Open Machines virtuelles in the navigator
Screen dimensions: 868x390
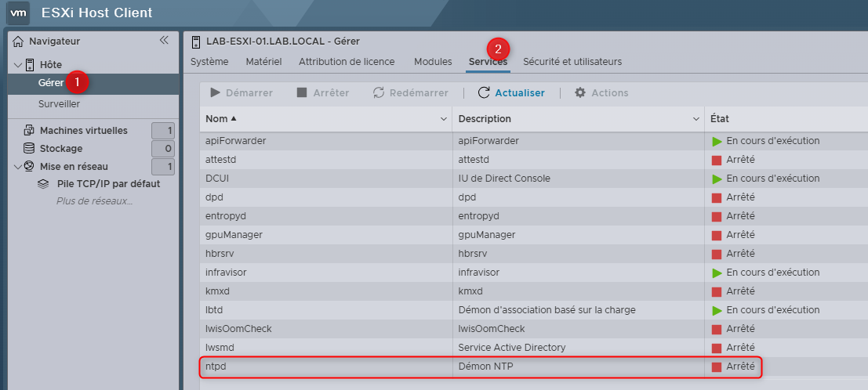(84, 131)
